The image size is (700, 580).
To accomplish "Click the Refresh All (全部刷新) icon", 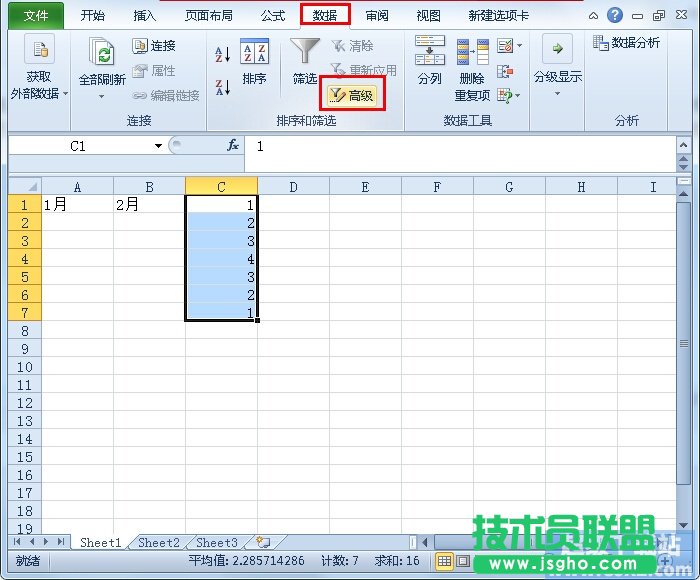I will click(x=102, y=51).
